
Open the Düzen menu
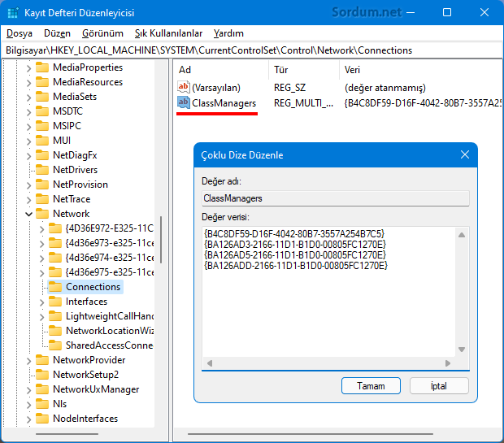(57, 33)
